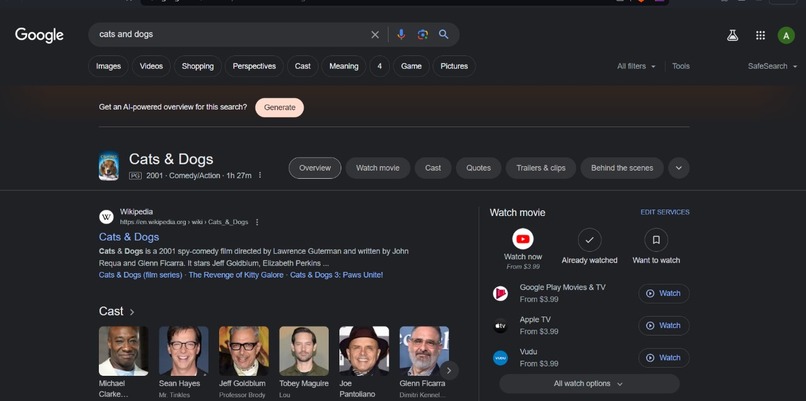Image resolution: width=806 pixels, height=401 pixels.
Task: Click the Vudu icon
Action: (500, 358)
